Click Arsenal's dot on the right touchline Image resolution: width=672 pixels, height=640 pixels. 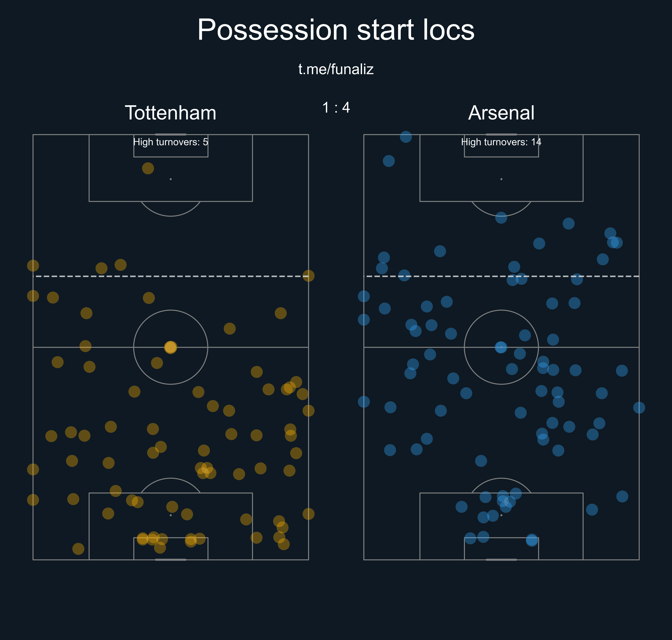[x=639, y=407]
